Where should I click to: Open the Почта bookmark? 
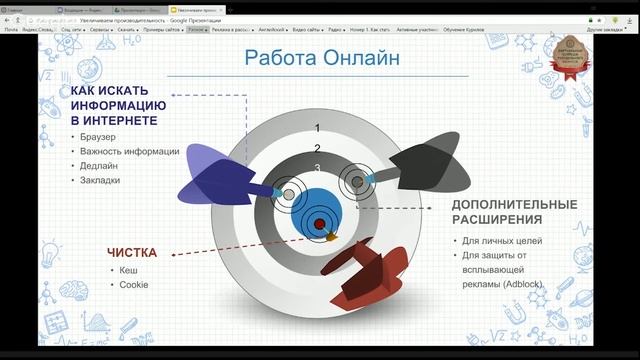(11, 30)
